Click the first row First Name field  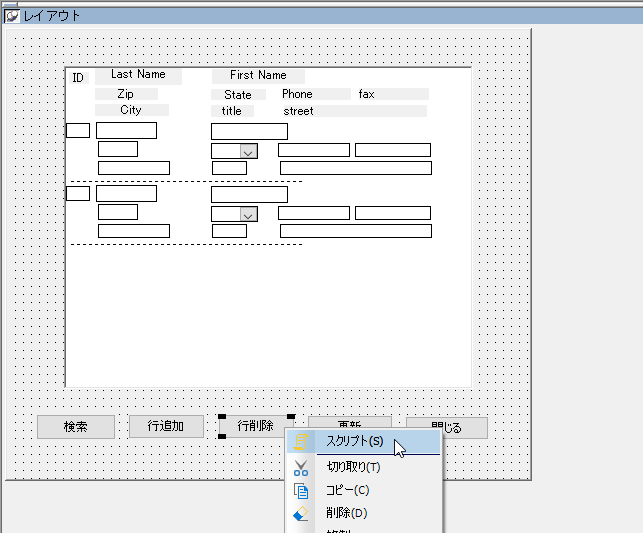[x=249, y=131]
